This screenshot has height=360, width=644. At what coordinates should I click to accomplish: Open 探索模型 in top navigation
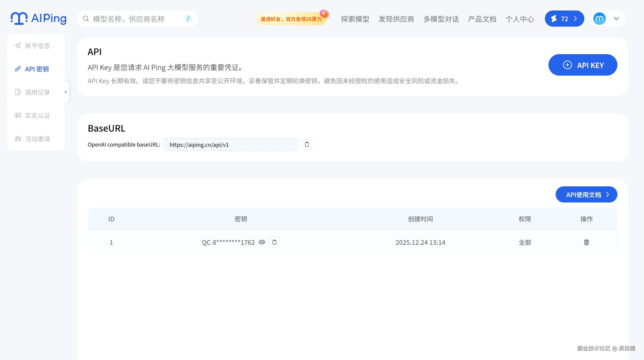pyautogui.click(x=355, y=19)
